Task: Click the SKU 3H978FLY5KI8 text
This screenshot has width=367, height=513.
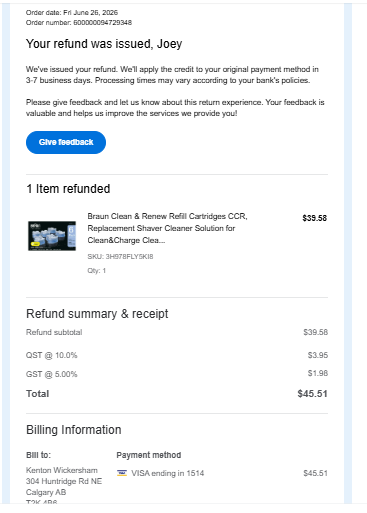Action: (x=120, y=257)
